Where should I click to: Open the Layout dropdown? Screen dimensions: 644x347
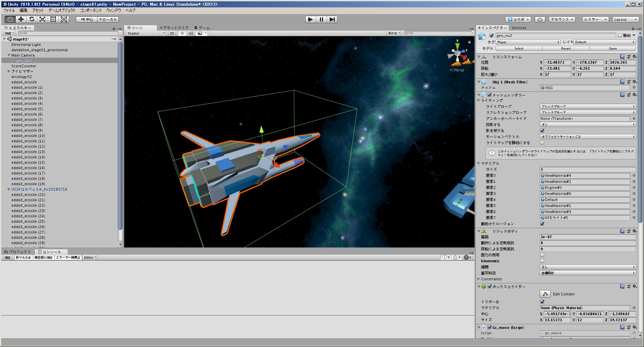(625, 19)
